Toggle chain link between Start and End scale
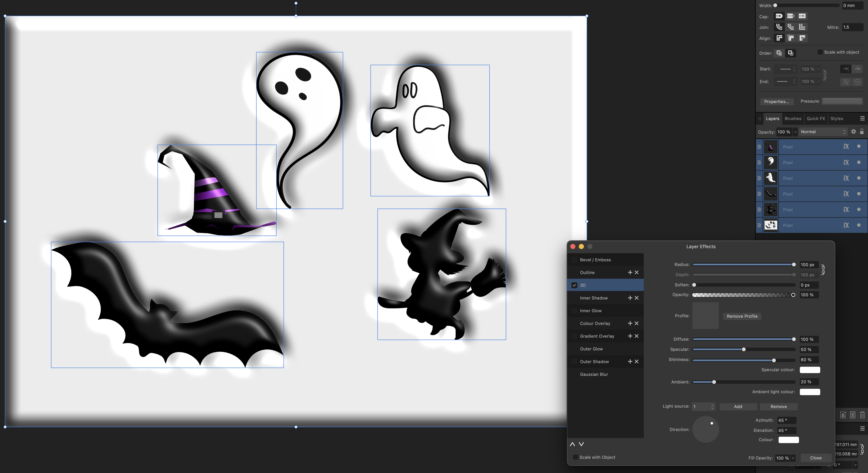The height and width of the screenshot is (473, 868). point(824,75)
